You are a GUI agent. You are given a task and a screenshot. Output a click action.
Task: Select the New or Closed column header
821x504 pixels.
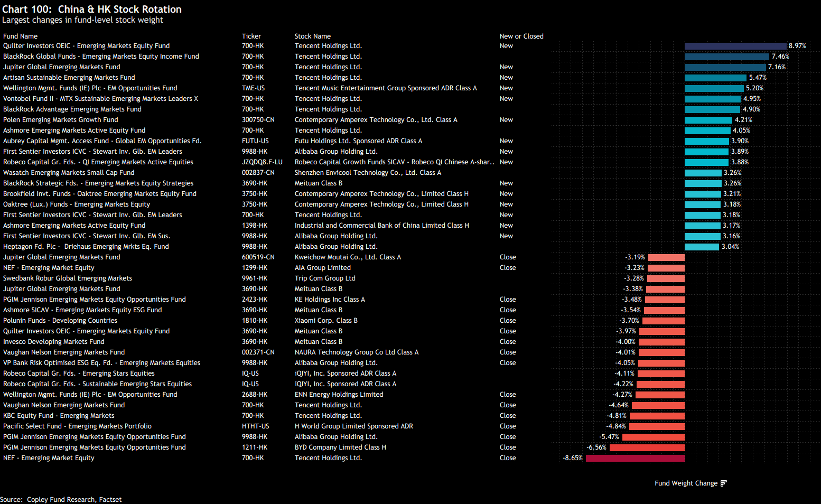tap(521, 36)
